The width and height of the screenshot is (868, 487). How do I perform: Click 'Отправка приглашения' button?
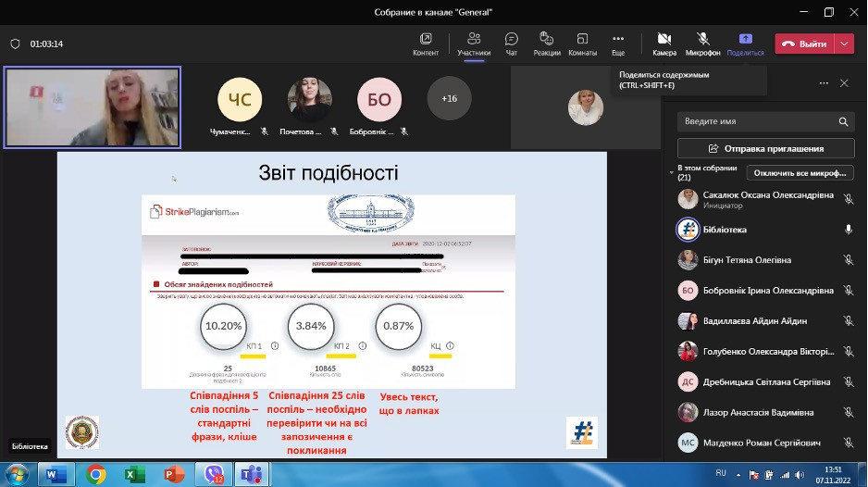[x=765, y=148]
